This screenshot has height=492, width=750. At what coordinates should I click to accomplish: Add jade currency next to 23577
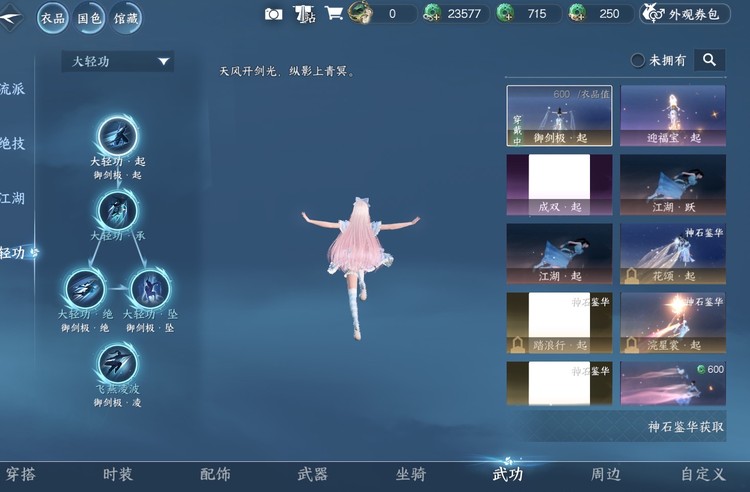pos(432,14)
